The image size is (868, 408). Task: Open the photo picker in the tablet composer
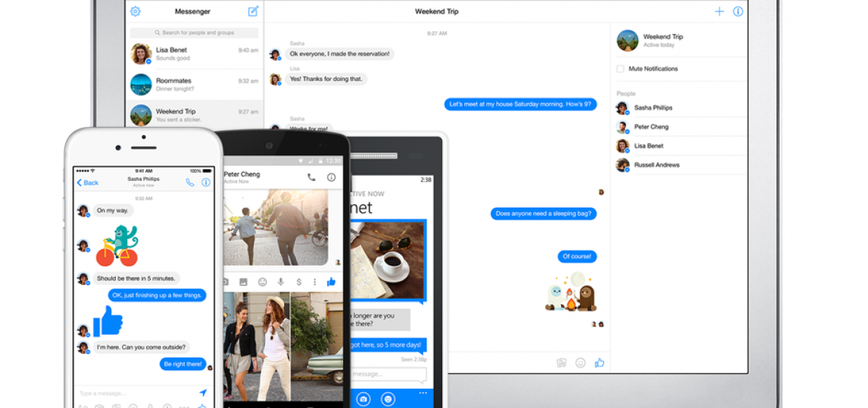562,363
